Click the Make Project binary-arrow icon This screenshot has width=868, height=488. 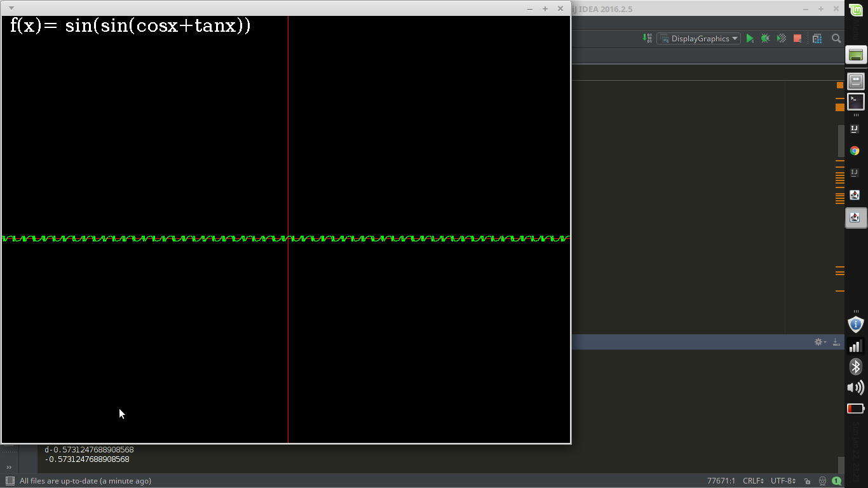[647, 39]
